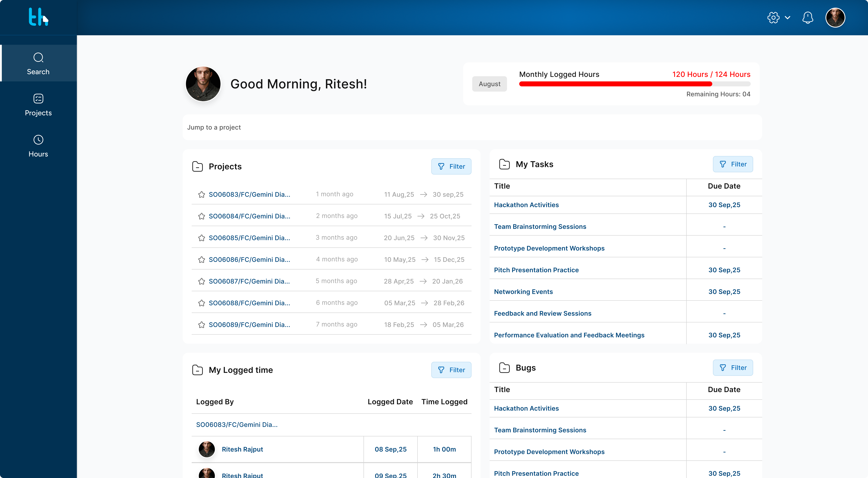Expand the settings dropdown chevron

pos(787,18)
